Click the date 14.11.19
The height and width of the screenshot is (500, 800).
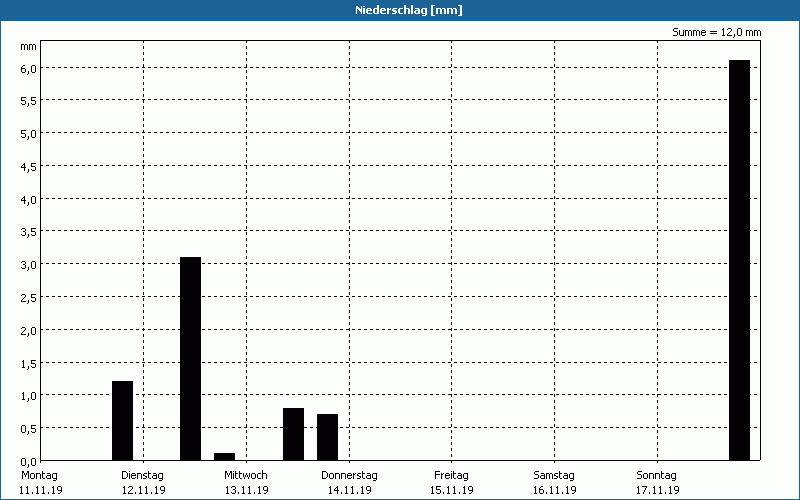[x=349, y=490]
